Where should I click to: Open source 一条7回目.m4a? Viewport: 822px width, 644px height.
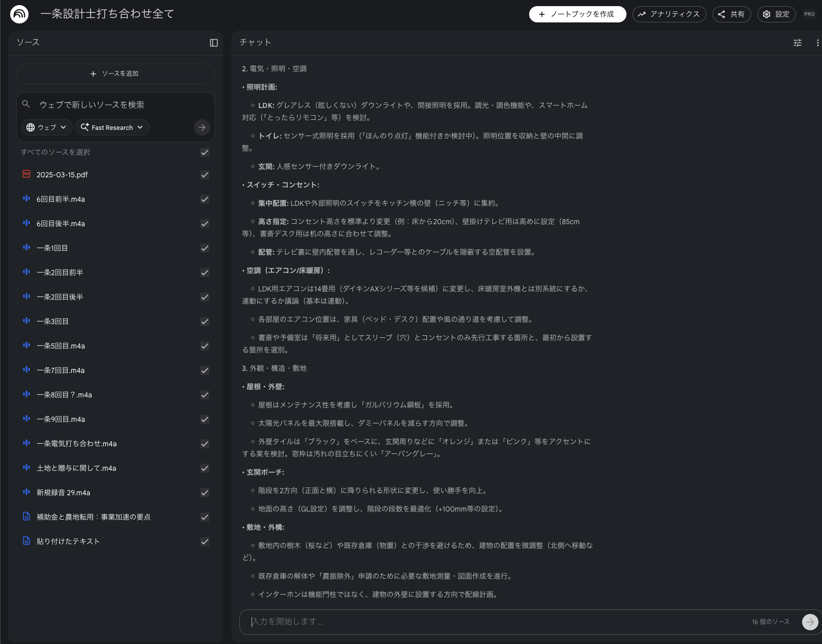point(61,370)
